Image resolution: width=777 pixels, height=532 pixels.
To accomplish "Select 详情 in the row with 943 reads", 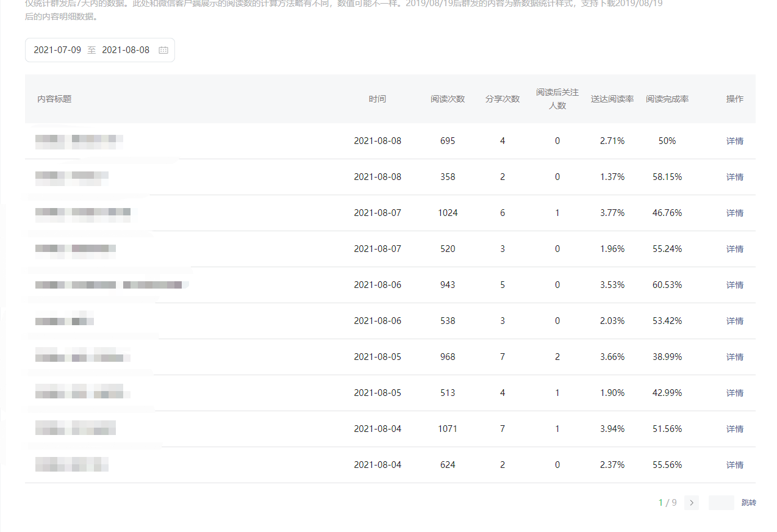I will coord(734,285).
